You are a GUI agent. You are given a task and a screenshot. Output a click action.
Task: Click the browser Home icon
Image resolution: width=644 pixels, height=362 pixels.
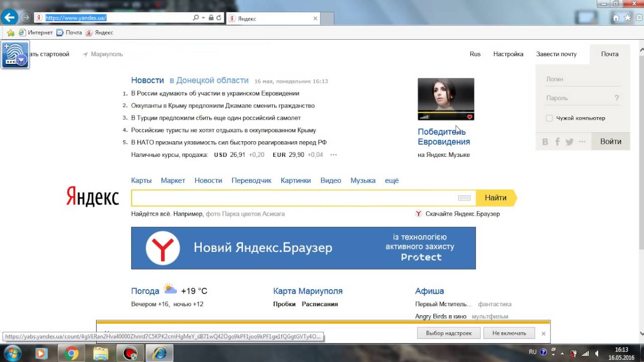pos(616,18)
